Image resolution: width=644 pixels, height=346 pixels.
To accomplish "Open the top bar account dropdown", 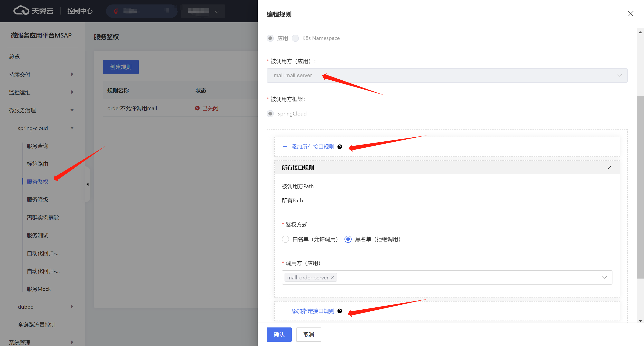I will (203, 11).
